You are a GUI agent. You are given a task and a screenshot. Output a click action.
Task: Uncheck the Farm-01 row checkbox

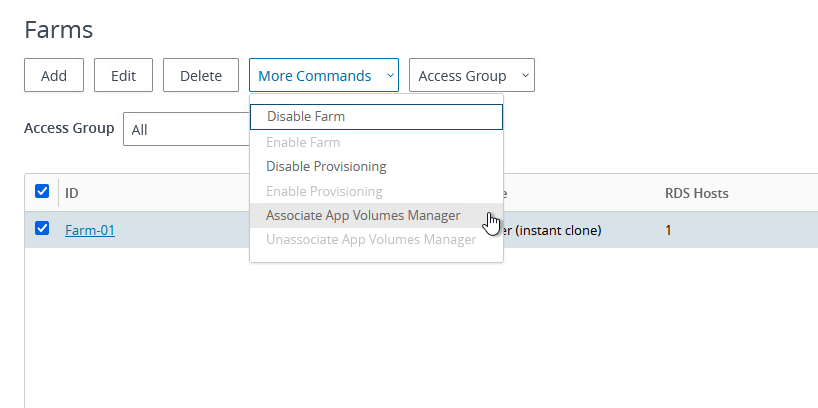click(42, 229)
